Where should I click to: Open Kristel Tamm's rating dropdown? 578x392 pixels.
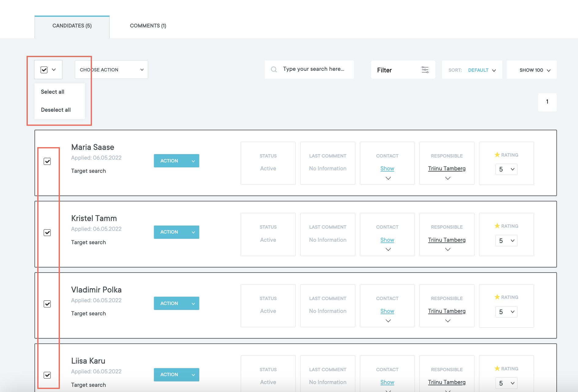click(506, 241)
